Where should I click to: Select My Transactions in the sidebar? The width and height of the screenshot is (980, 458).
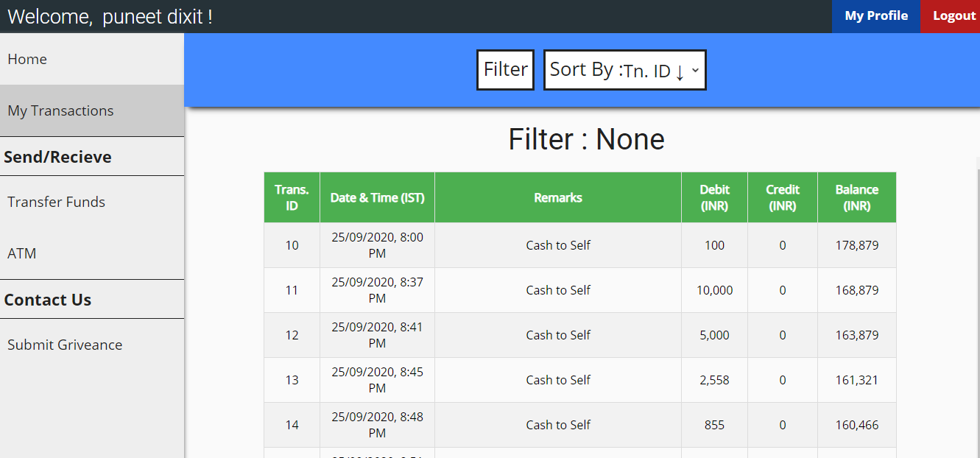click(x=60, y=110)
